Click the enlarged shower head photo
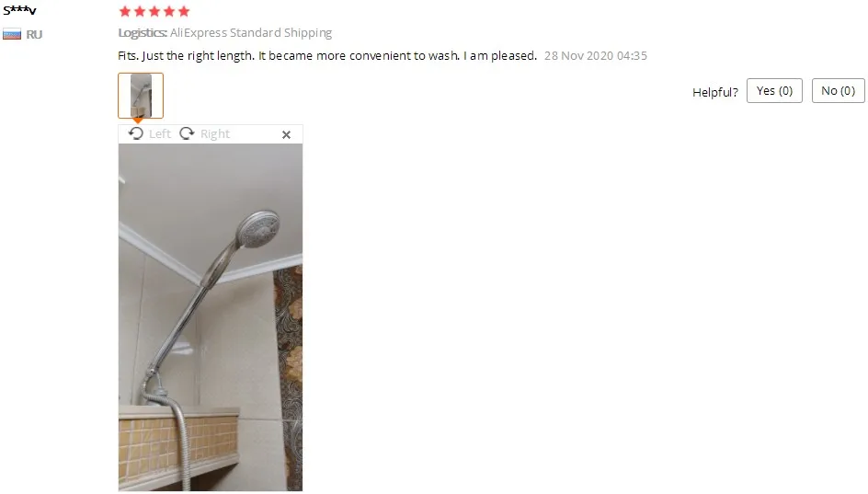This screenshot has width=868, height=494. [211, 317]
